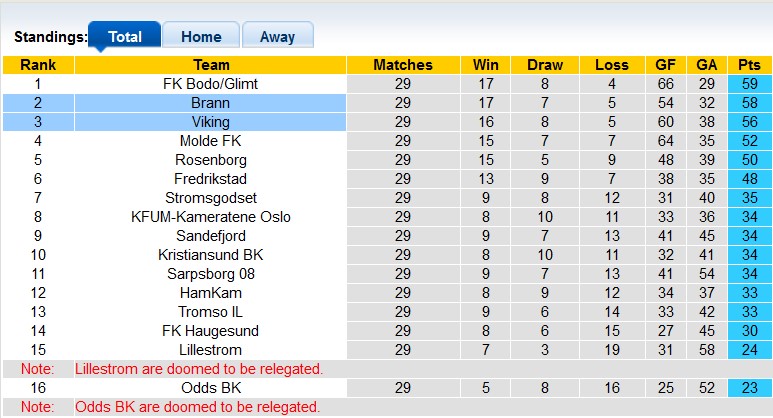The image size is (773, 418).
Task: Open the Odds BK team link
Action: (210, 388)
